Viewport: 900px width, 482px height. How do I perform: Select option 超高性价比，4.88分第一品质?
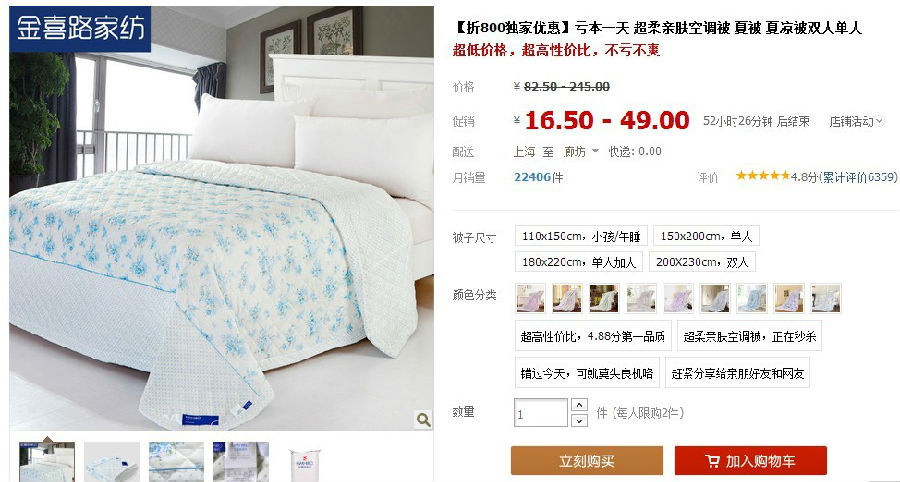pyautogui.click(x=593, y=336)
